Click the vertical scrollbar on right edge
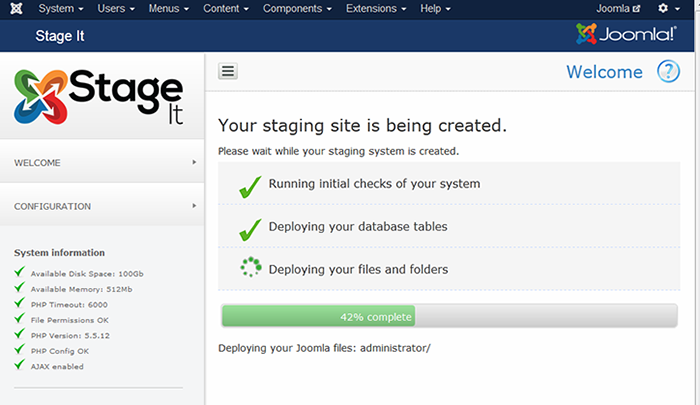Screen dimensions: 700x405 [x=697, y=202]
